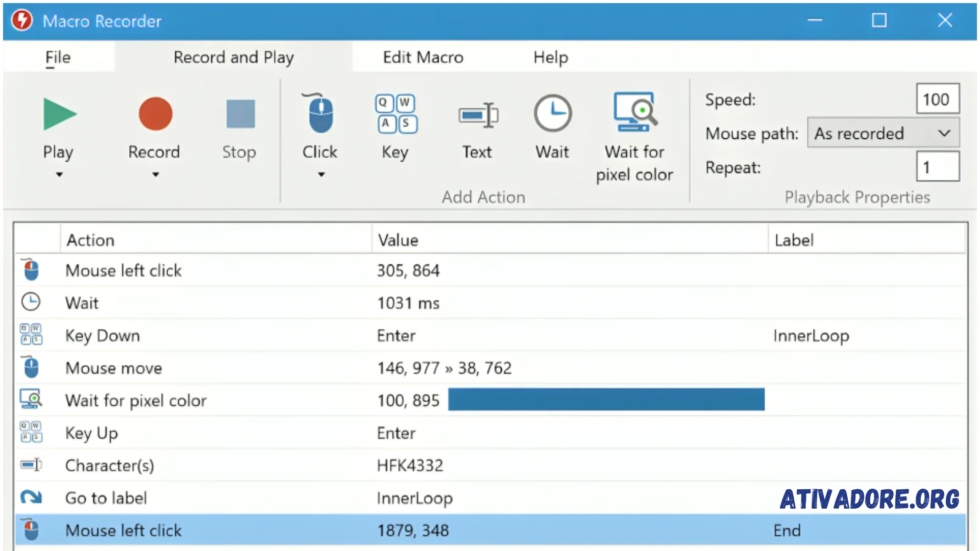Select the Text action tool
Viewport: 980px width, 551px height.
tap(477, 128)
